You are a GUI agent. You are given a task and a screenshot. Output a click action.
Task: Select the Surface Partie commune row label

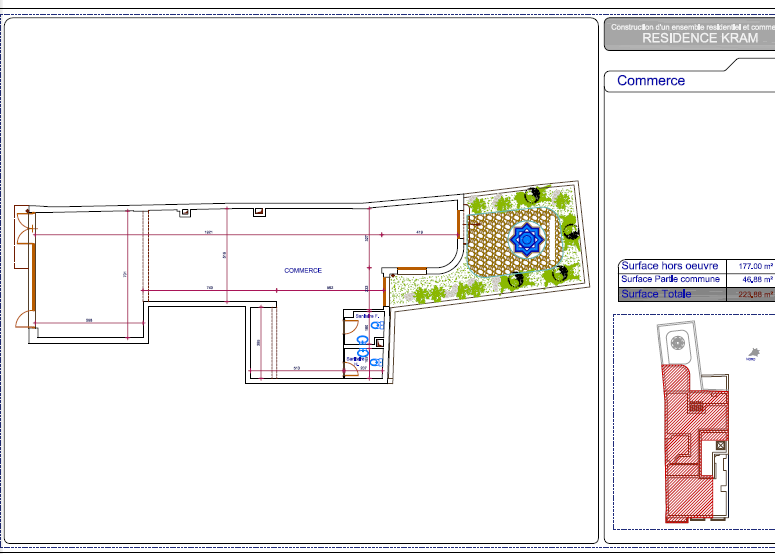point(670,280)
